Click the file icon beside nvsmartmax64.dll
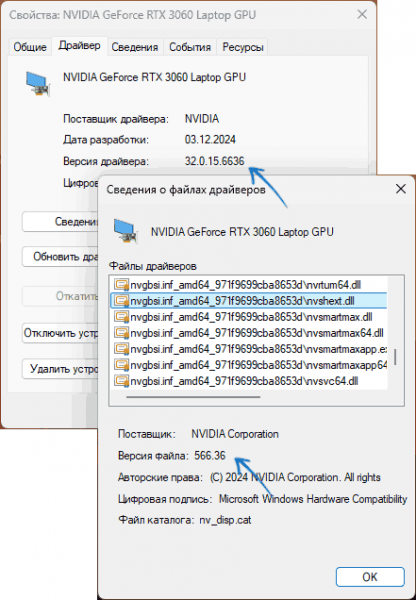The image size is (416, 600). 121,333
